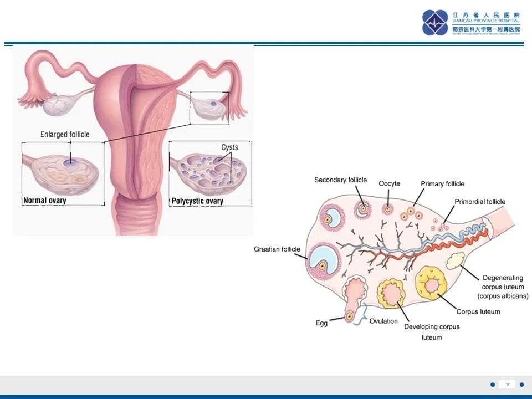This screenshot has height=399, width=532.
Task: Click the Corpus luteum label
Action: pos(478,311)
